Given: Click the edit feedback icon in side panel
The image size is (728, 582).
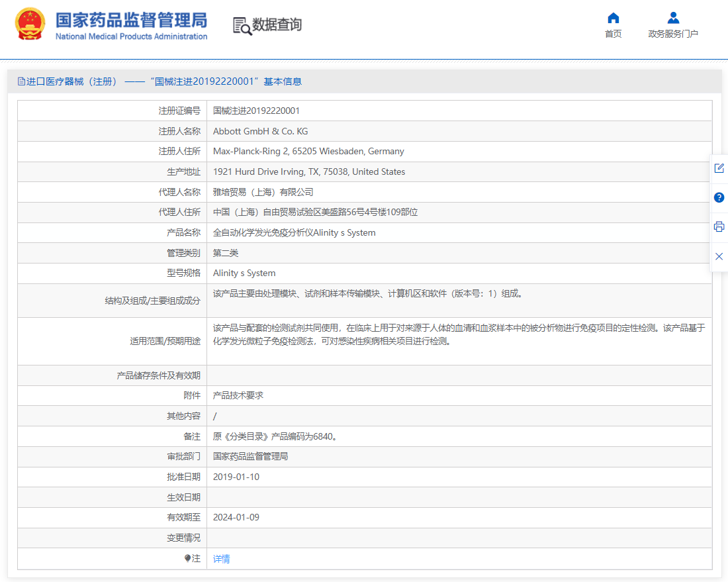Looking at the screenshot, I should point(719,168).
